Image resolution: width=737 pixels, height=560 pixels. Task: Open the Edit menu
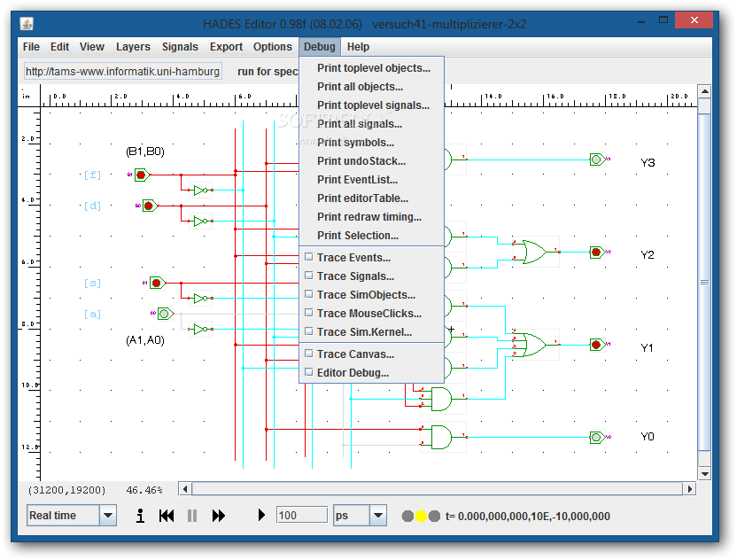tap(59, 47)
